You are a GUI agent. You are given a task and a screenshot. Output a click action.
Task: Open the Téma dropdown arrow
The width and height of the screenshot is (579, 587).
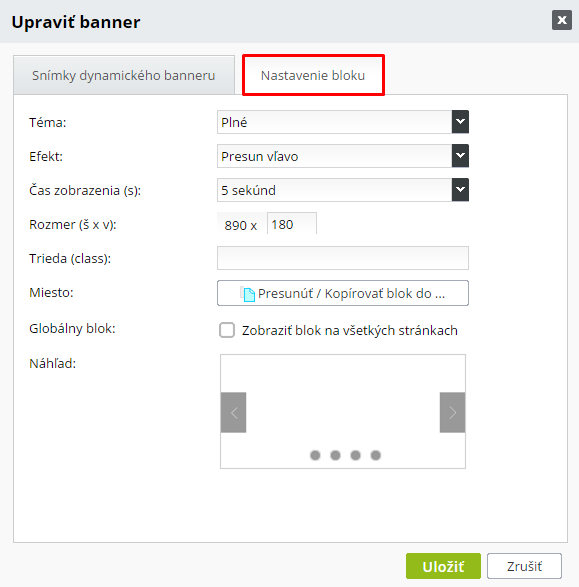pos(460,122)
